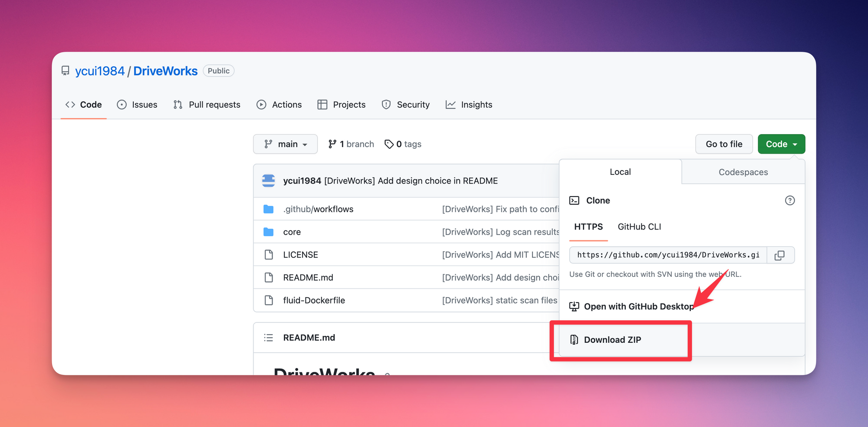Image resolution: width=868 pixels, height=427 pixels.
Task: Click the fluid-Dockerfile file icon
Action: [269, 300]
